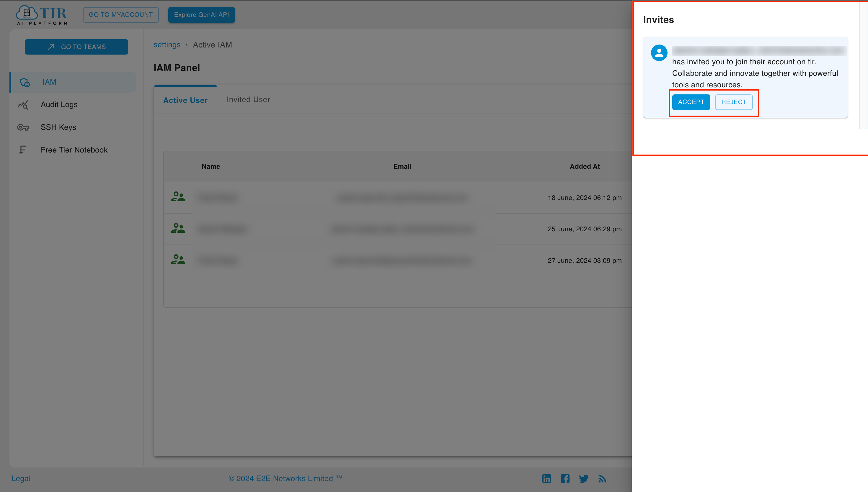Viewport: 868px width, 492px height.
Task: Click the ACCEPT invite button
Action: click(690, 102)
